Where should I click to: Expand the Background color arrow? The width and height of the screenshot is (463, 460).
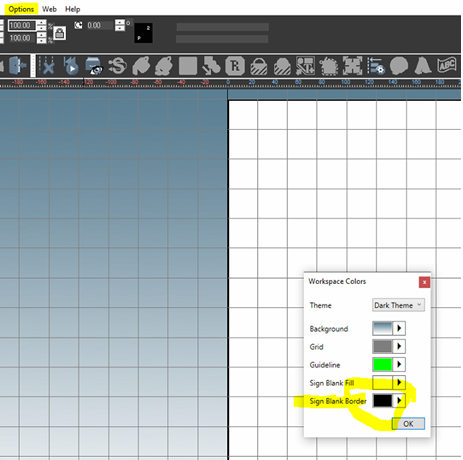pos(399,328)
